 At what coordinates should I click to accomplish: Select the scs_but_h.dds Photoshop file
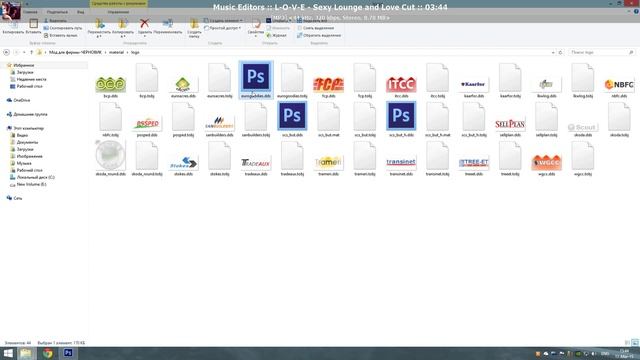click(x=401, y=119)
